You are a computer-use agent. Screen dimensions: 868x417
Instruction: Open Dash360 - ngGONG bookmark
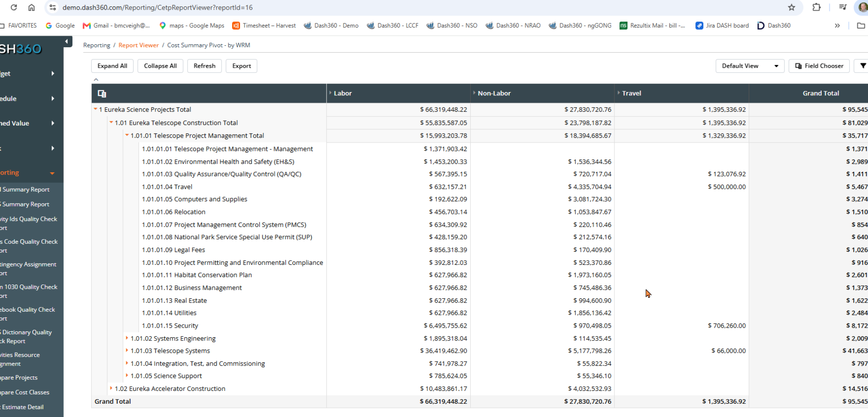pos(580,26)
